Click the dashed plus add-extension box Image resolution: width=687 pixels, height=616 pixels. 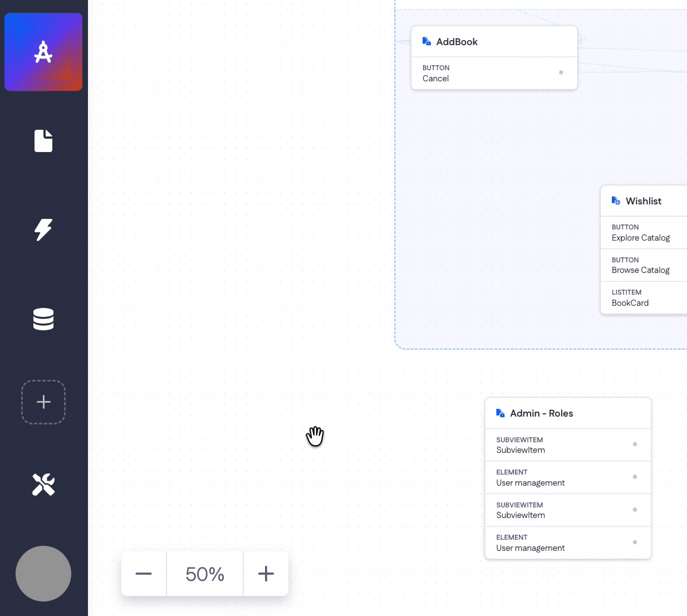(43, 402)
